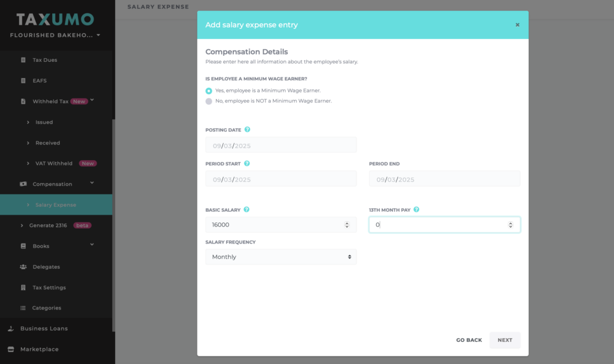
Task: Select No, employee is NOT a Minimum Wage Earner
Action: click(x=209, y=101)
